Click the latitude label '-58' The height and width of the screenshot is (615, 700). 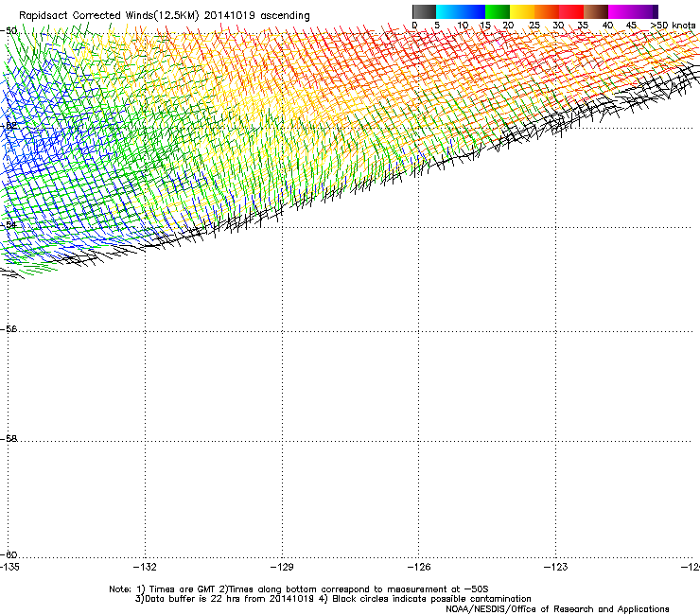point(9,439)
